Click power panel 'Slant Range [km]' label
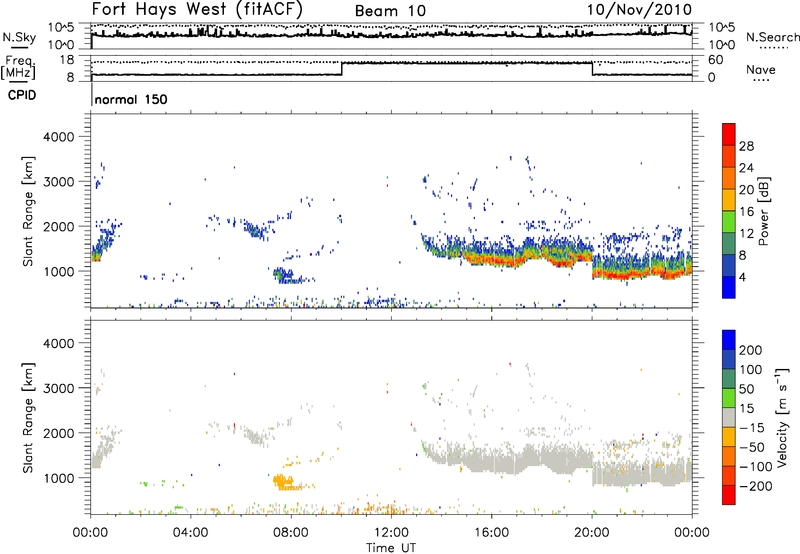 [28, 211]
